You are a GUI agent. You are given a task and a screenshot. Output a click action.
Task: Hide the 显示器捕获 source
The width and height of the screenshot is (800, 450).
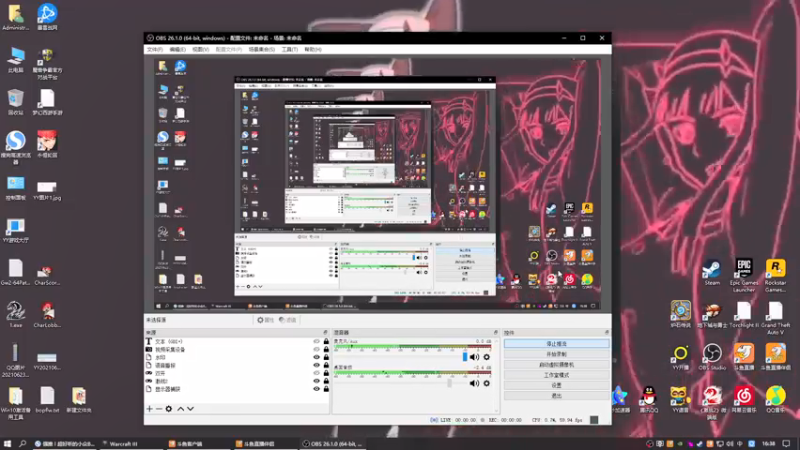coord(316,389)
